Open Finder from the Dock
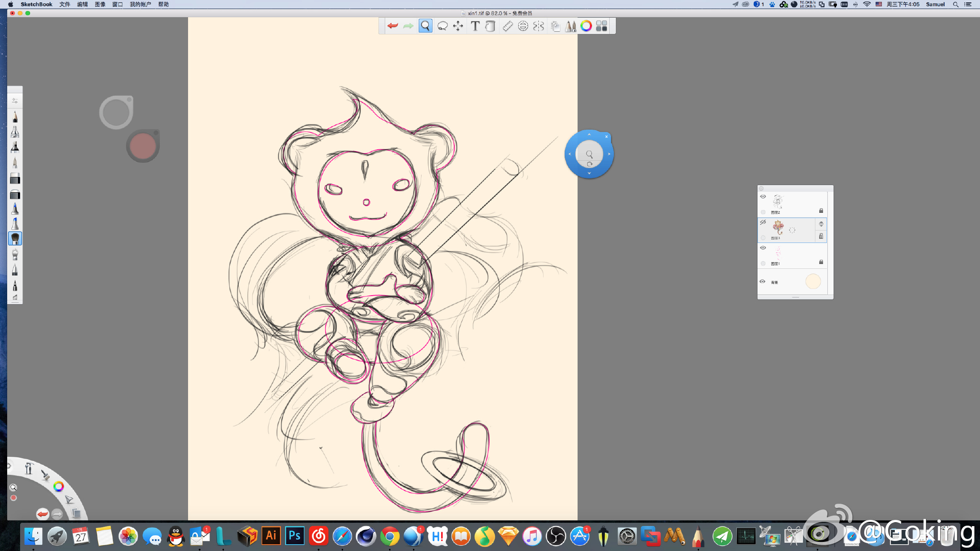 coord(33,536)
